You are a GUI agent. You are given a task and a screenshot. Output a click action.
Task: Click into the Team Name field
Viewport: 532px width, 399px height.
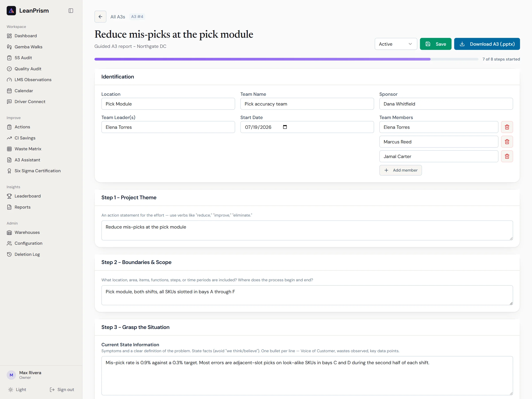[x=307, y=104]
